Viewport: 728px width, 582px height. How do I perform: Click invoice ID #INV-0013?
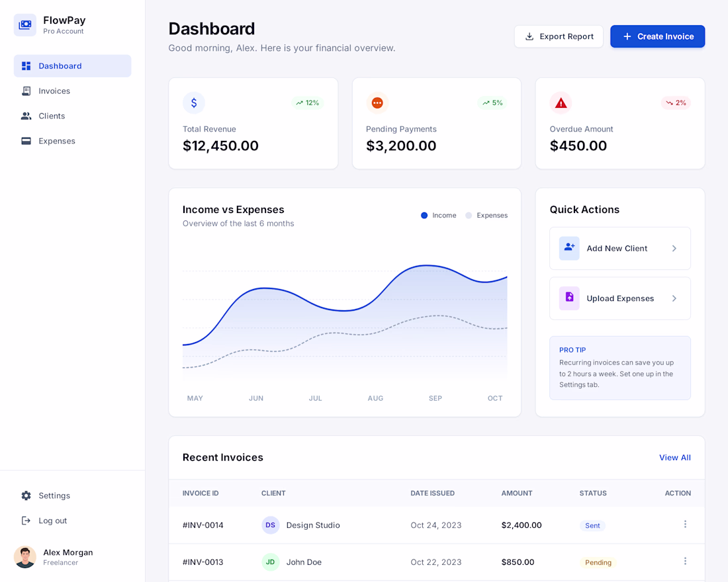(x=203, y=562)
